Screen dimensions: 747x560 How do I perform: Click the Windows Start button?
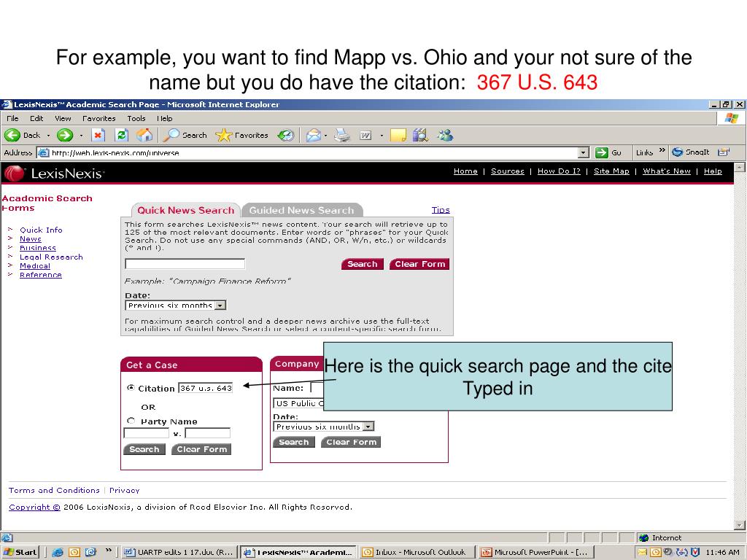click(x=20, y=553)
